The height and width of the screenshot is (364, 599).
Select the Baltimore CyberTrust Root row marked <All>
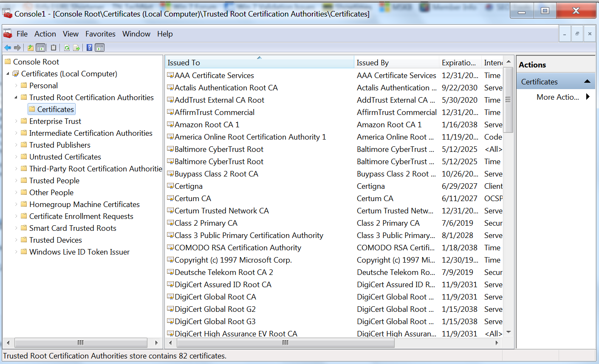point(334,149)
